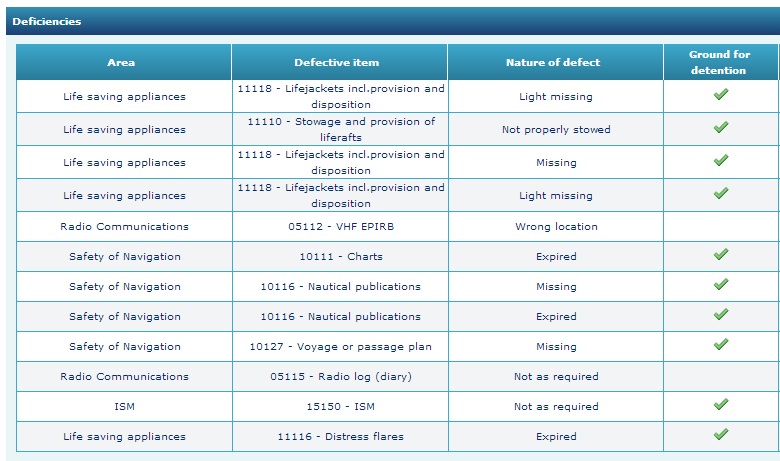Click the Defective item column header
Image resolution: width=780 pixels, height=461 pixels.
(x=340, y=62)
